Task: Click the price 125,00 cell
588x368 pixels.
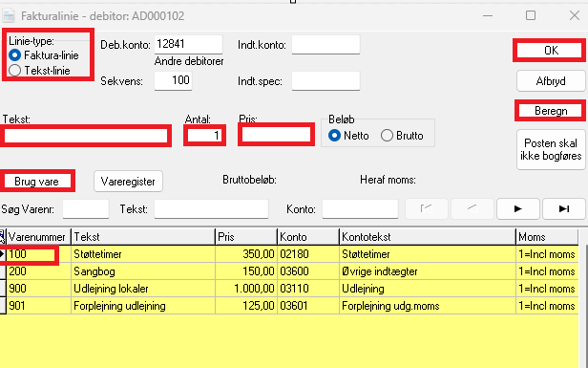Action: coord(246,306)
